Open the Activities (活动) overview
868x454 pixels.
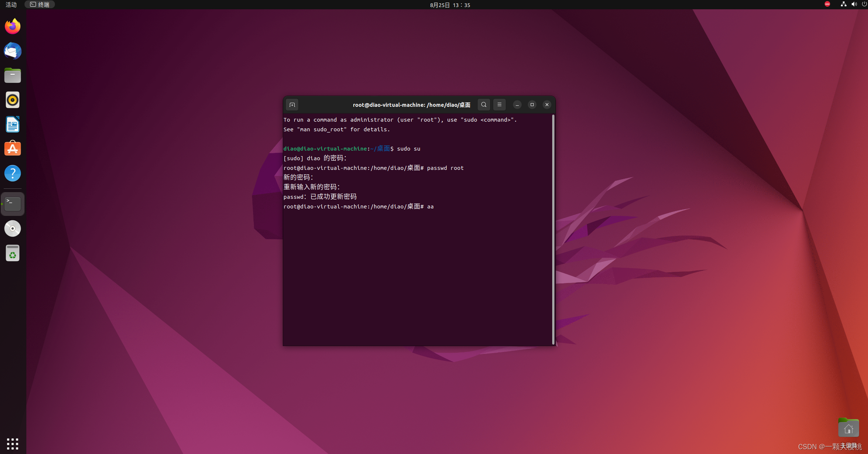[x=11, y=5]
